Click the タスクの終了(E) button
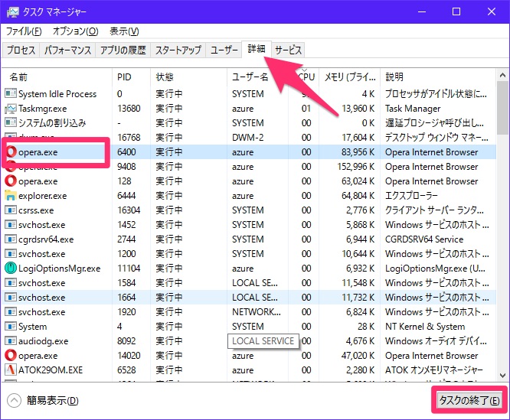Viewport: 510px width, 420px height. click(469, 400)
